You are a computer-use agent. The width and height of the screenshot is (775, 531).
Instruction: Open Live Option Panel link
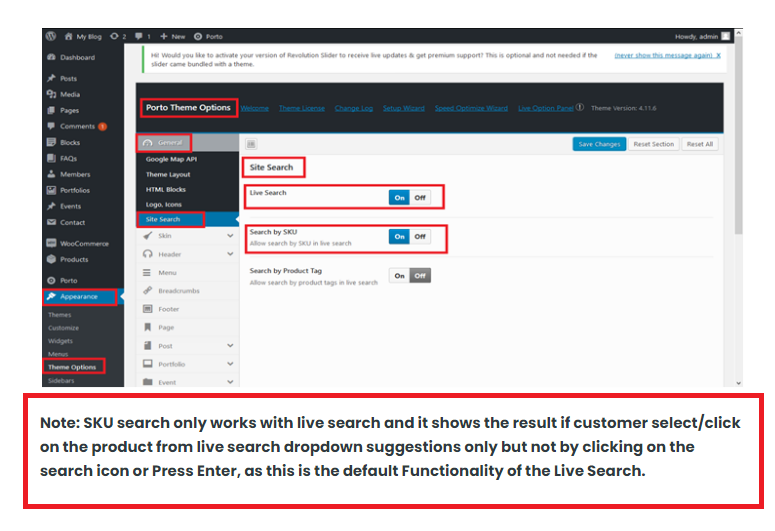(546, 108)
